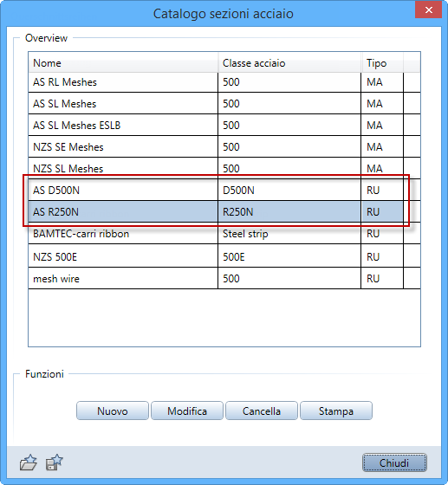Image resolution: width=448 pixels, height=485 pixels.
Task: Click the Stampa button
Action: click(336, 411)
